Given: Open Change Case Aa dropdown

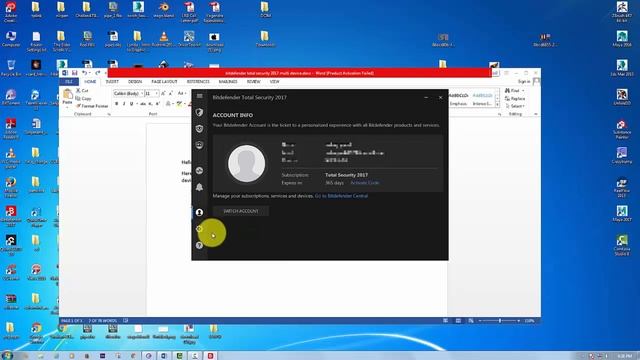Looking at the screenshot, I should 182,93.
